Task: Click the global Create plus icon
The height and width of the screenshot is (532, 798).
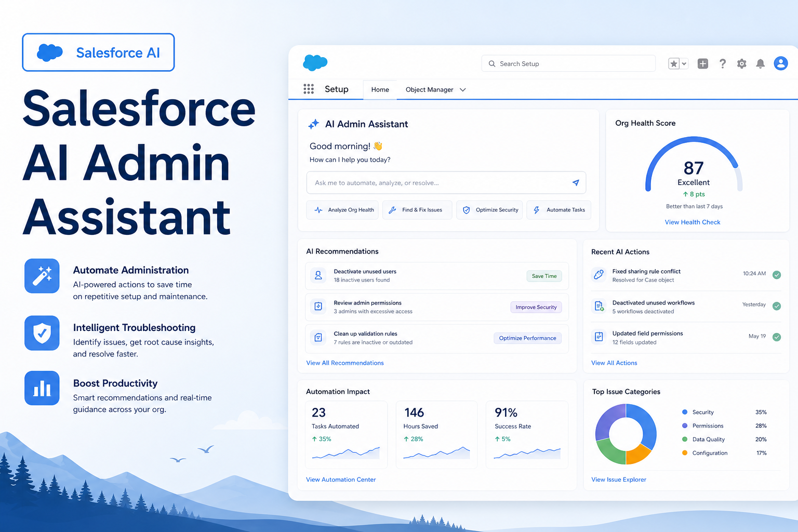Action: [703, 63]
